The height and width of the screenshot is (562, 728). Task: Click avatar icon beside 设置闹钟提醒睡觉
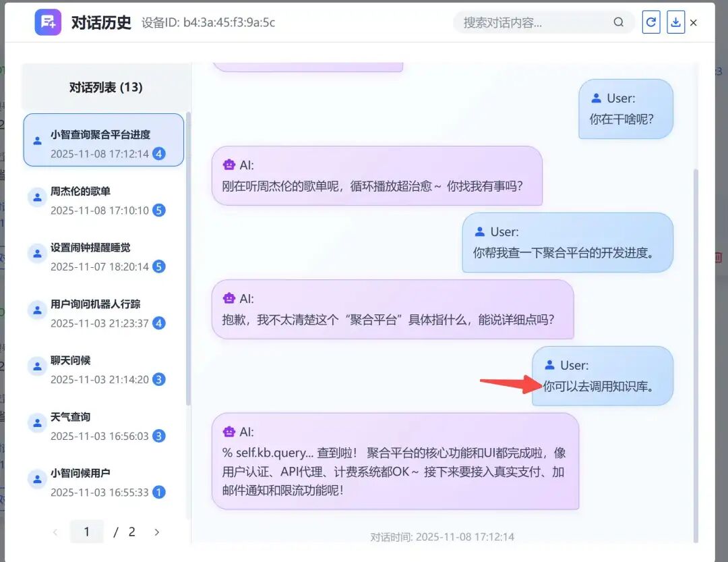[x=37, y=254]
